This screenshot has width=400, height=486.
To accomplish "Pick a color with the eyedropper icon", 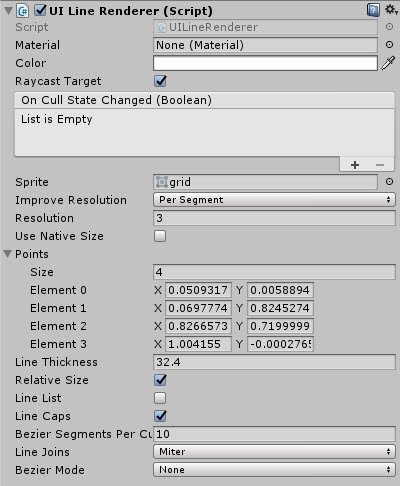I will pyautogui.click(x=388, y=63).
